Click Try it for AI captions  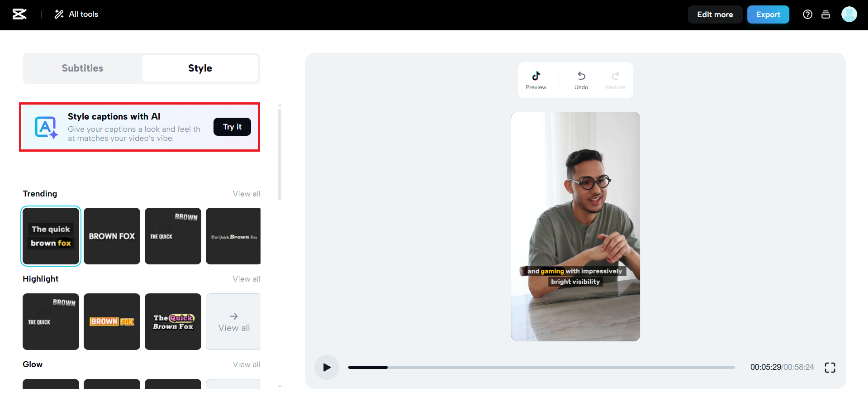pos(232,127)
